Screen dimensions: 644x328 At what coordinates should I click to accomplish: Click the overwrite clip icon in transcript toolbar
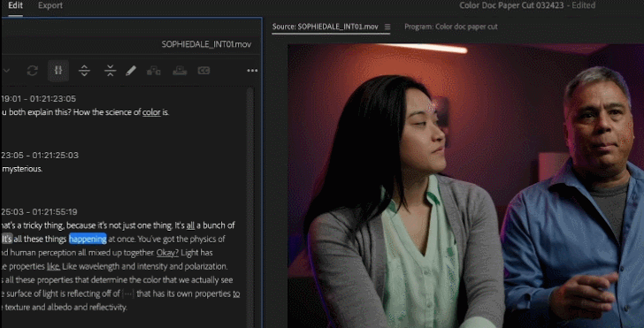point(180,71)
